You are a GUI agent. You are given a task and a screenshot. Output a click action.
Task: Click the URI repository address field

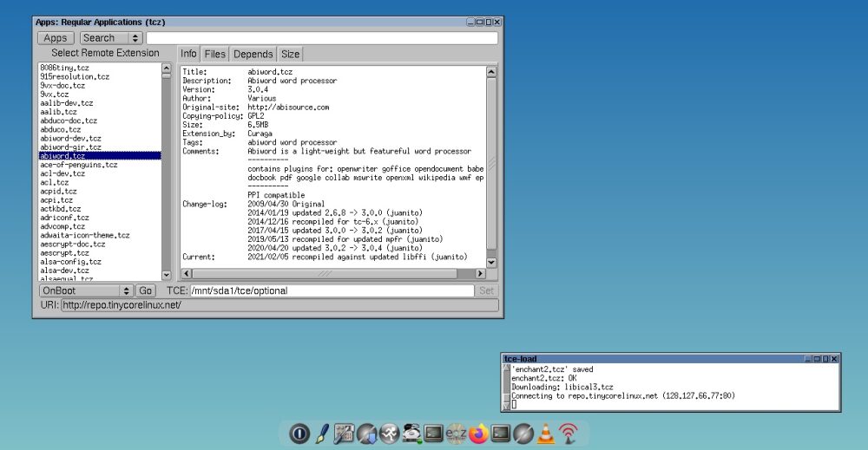(x=279, y=305)
